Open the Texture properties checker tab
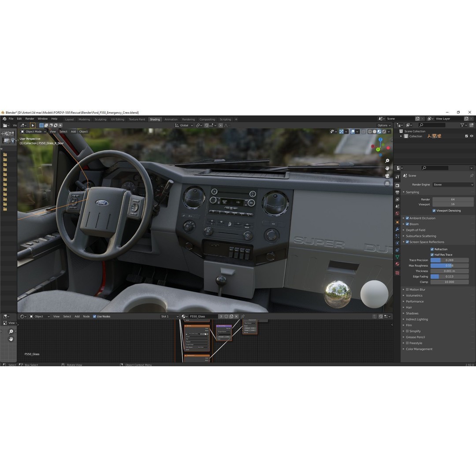The height and width of the screenshot is (476, 476). click(x=397, y=273)
